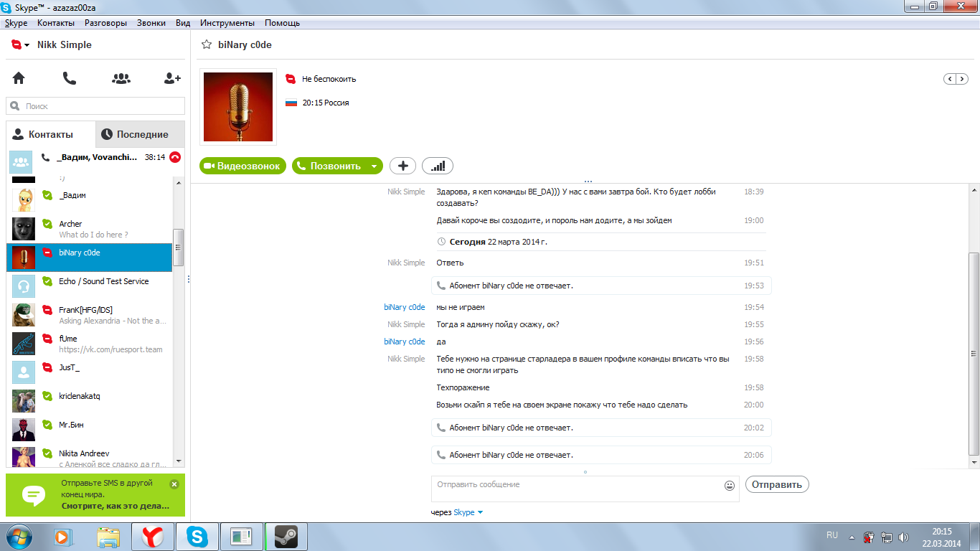Viewport: 980px width, 551px height.
Task: Open Yandex browser from taskbar
Action: (152, 536)
